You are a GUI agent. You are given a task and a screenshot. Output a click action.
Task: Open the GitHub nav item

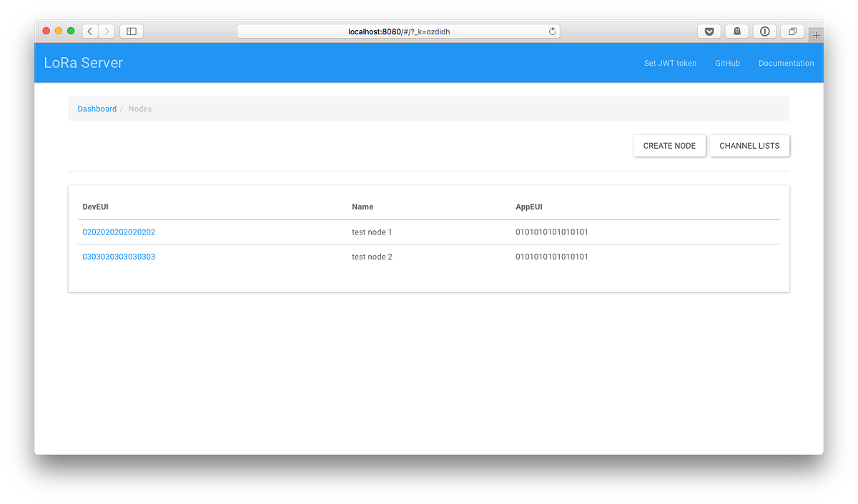click(x=727, y=63)
